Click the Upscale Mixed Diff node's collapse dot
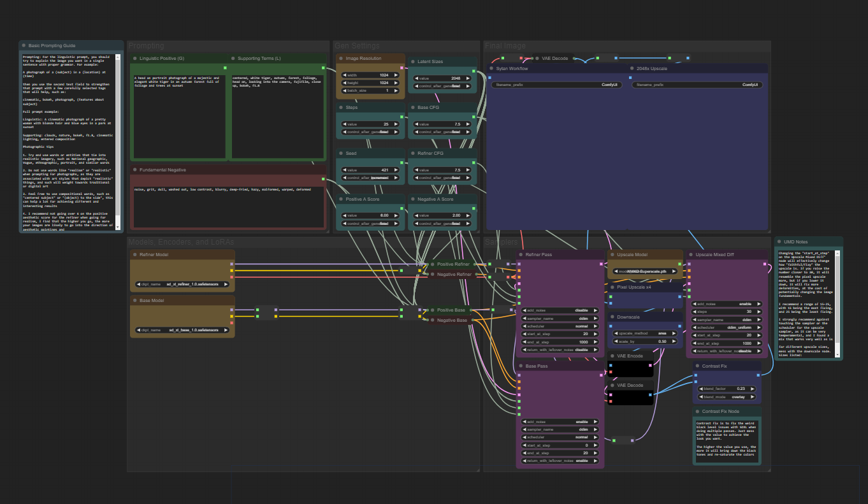This screenshot has width=868, height=504. (690, 255)
